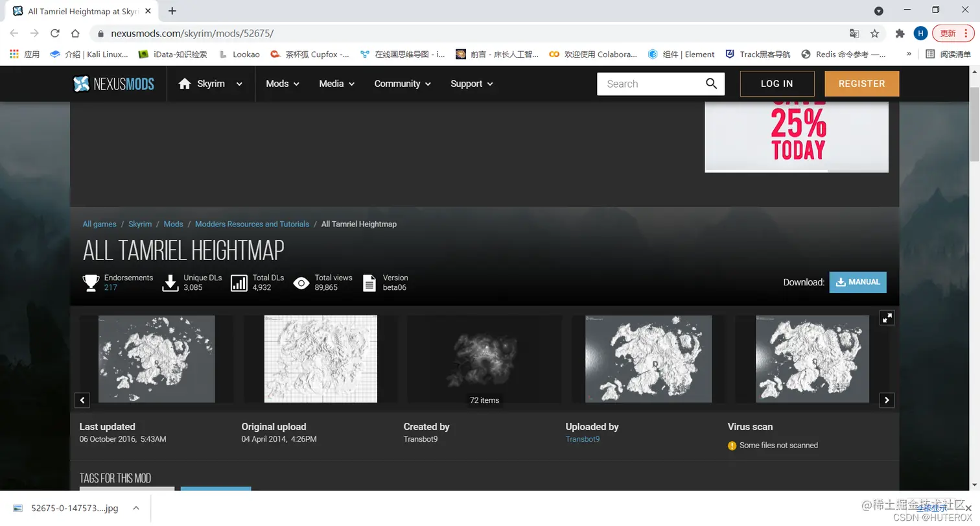Image resolution: width=980 pixels, height=526 pixels.
Task: Go forward to the next page
Action: point(34,33)
